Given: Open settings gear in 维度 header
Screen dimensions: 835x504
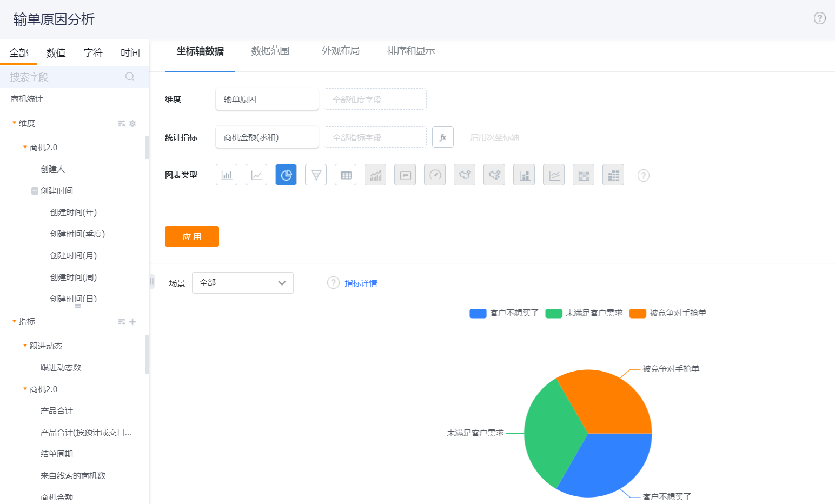Looking at the screenshot, I should coord(132,123).
